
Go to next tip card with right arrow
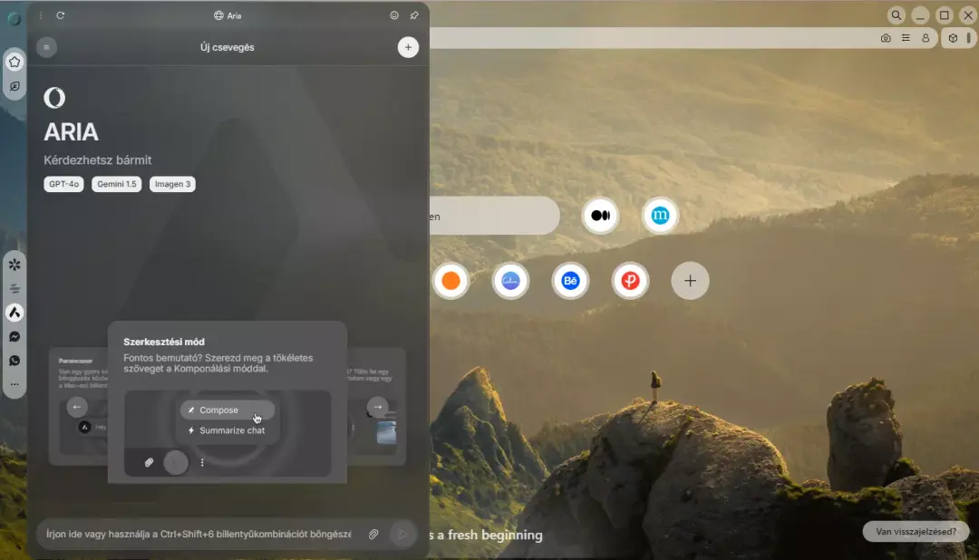(378, 407)
